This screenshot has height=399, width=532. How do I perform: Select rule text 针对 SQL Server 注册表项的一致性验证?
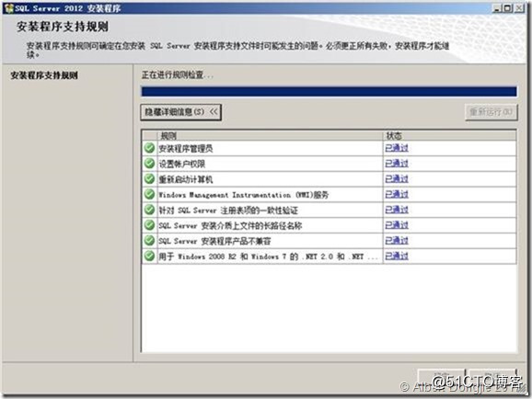click(x=228, y=211)
